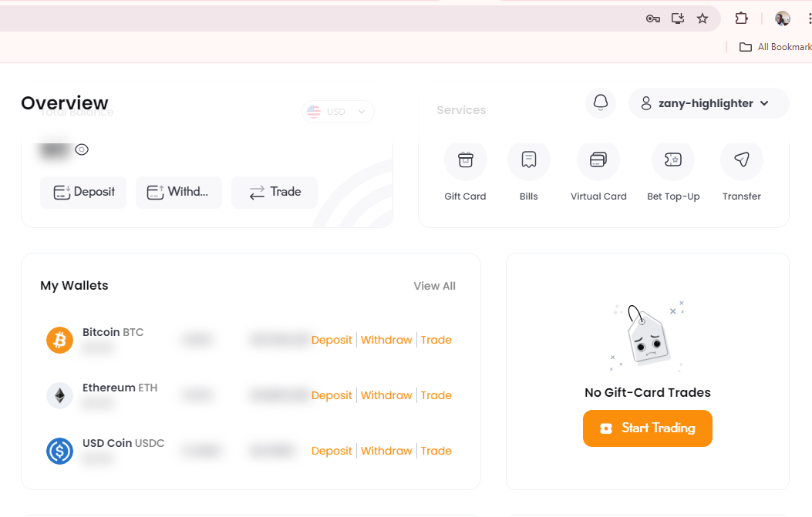Open the Gift Card service icon
812x517 pixels.
point(465,160)
